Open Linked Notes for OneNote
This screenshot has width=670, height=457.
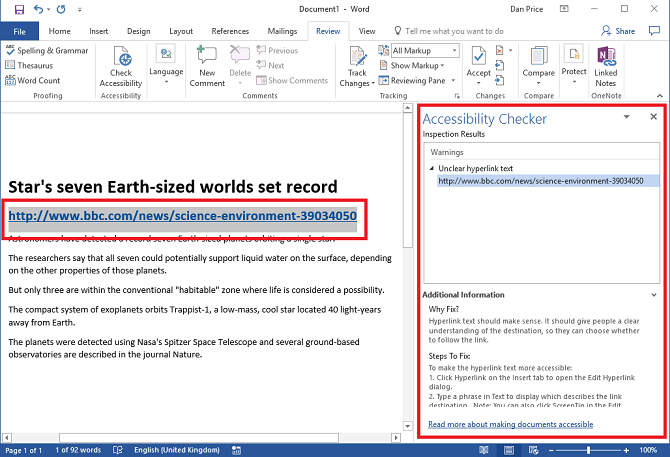(605, 67)
